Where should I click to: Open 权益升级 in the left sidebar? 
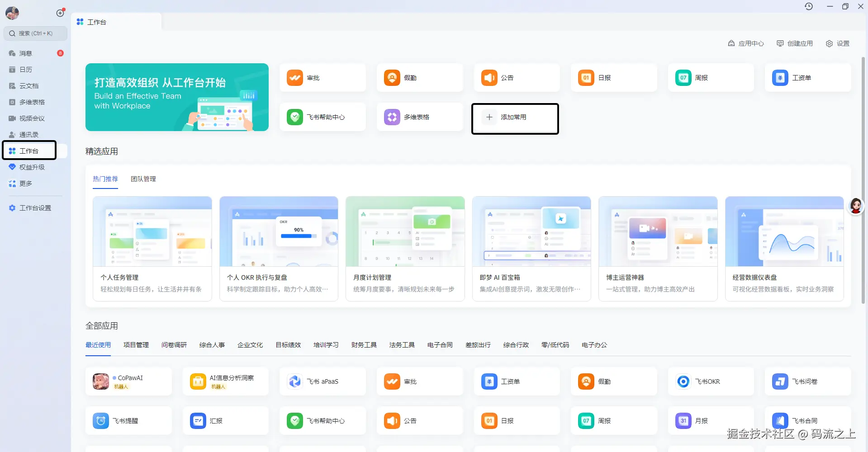(x=35, y=167)
